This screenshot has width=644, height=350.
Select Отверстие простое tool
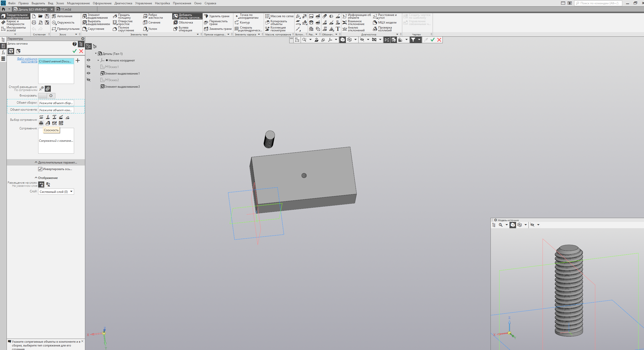pos(123,22)
